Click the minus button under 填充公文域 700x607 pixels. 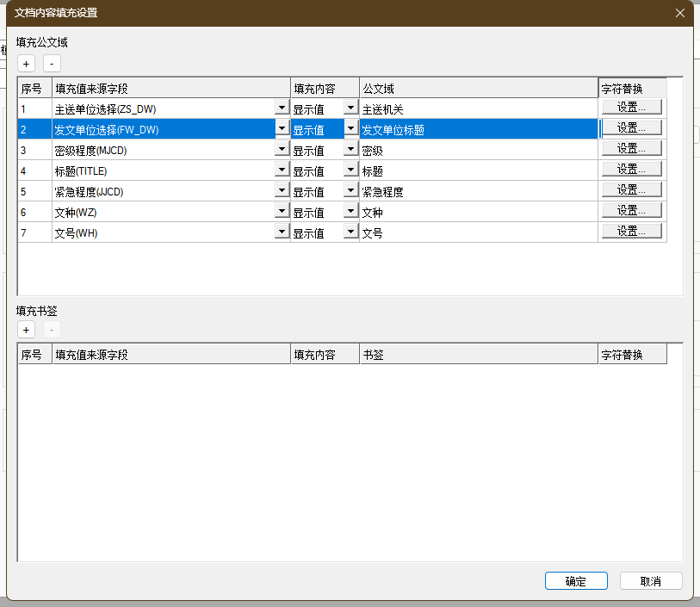(x=52, y=64)
